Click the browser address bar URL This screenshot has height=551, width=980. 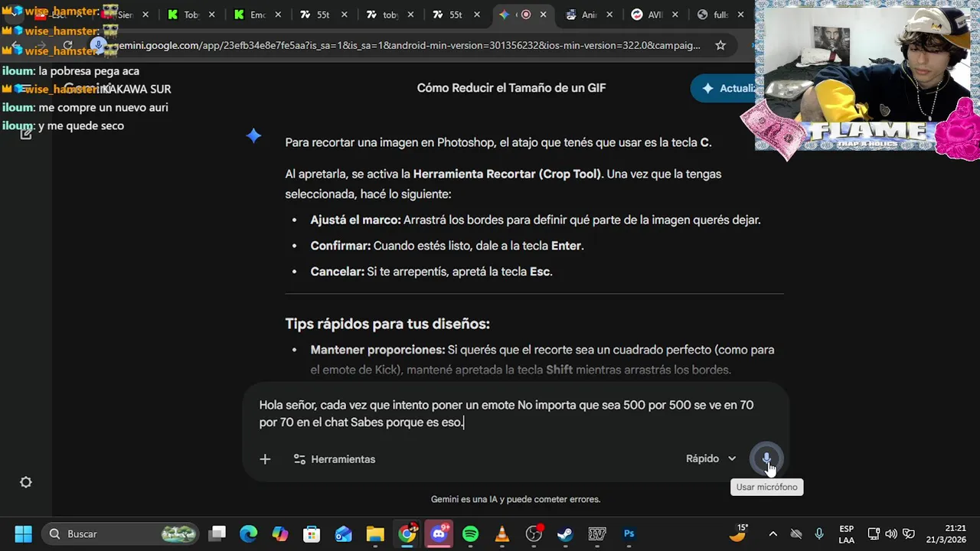click(x=406, y=45)
